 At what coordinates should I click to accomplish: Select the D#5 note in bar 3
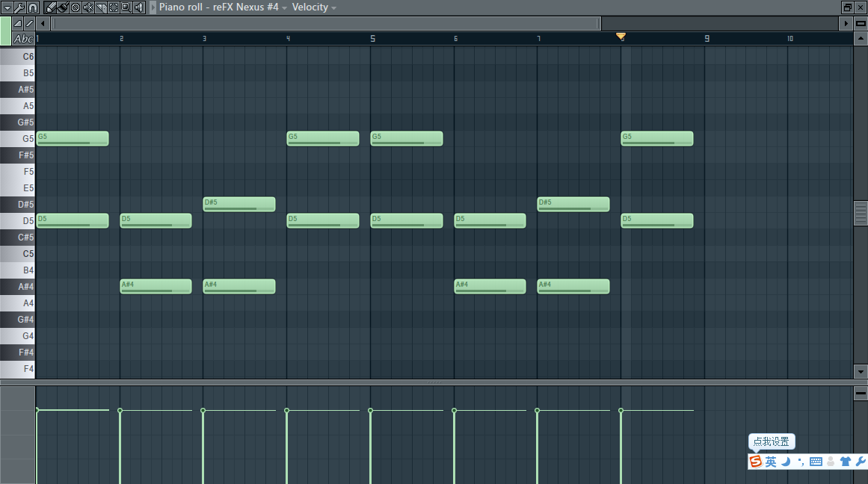point(239,204)
